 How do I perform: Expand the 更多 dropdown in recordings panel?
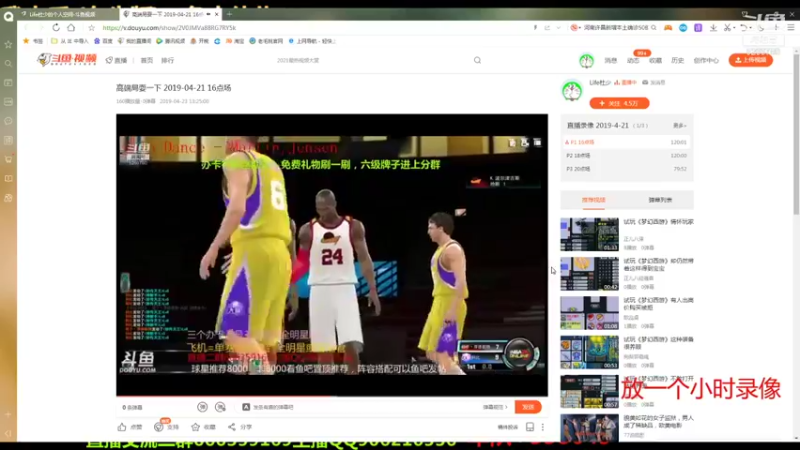coord(680,126)
